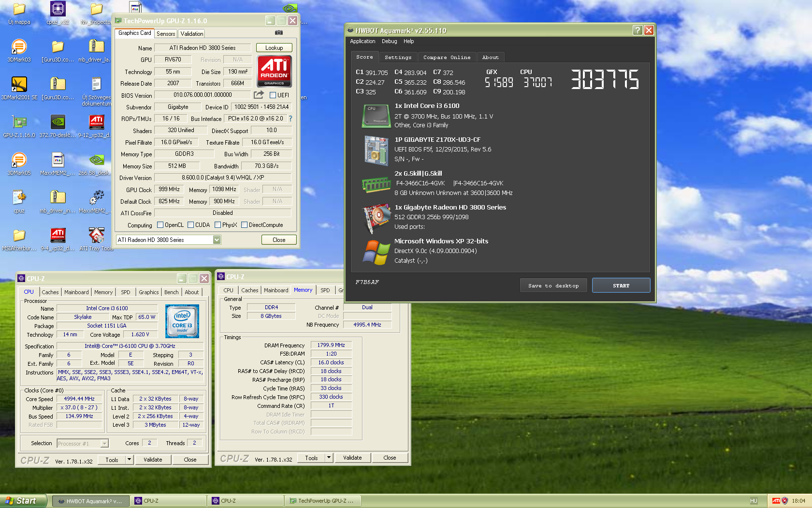Viewport: 812px width, 508px height.
Task: Select the HWBOT Aquamark taskbar item
Action: (91, 501)
